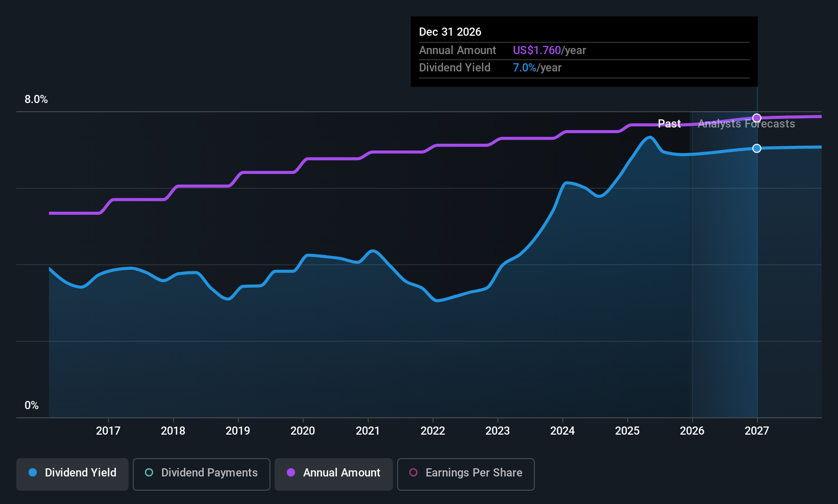Select the 2023 x-axis label
This screenshot has width=838, height=504.
[x=498, y=431]
